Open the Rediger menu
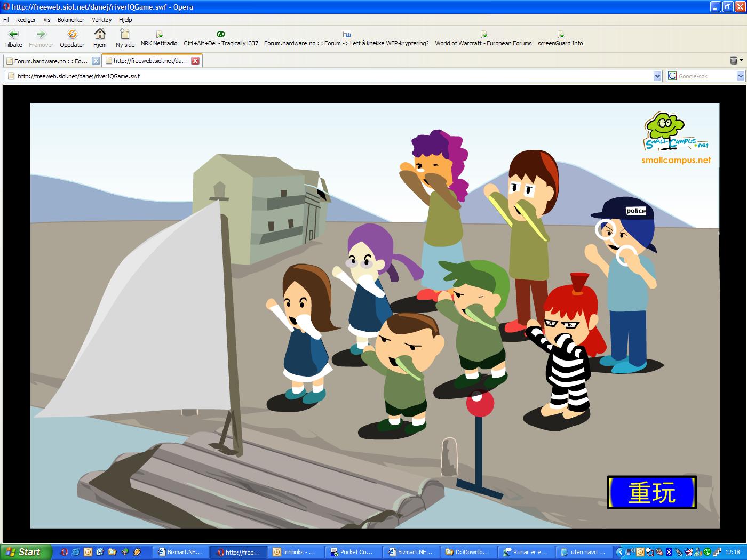 point(26,20)
